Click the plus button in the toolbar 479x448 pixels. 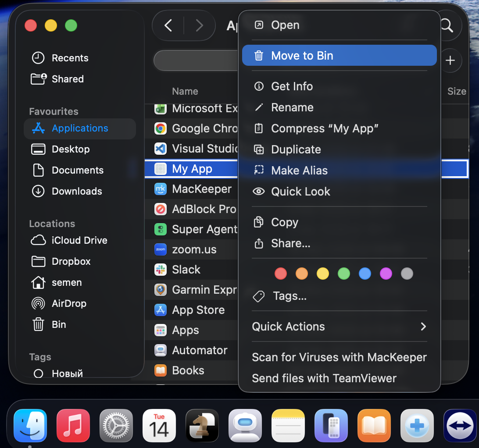(450, 60)
